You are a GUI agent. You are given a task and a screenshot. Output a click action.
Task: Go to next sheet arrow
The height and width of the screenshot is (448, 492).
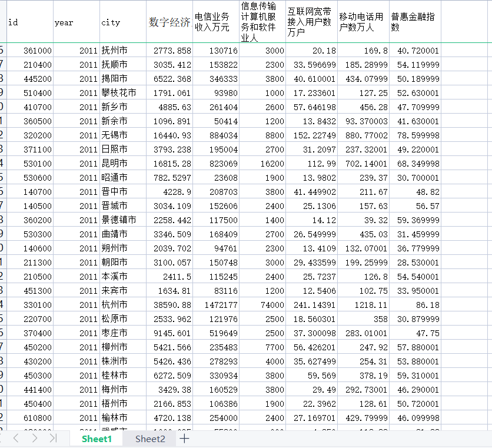click(35, 438)
